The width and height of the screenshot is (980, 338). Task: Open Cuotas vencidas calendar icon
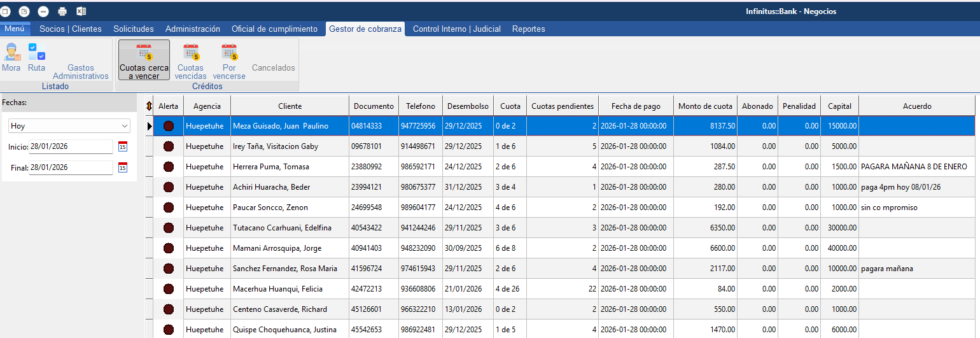(x=191, y=53)
